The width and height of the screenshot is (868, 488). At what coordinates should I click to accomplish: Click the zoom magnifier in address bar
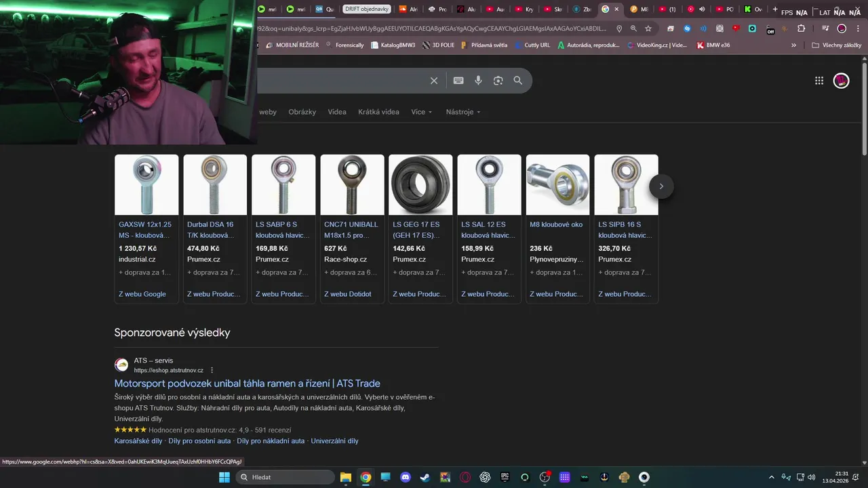pos(633,28)
